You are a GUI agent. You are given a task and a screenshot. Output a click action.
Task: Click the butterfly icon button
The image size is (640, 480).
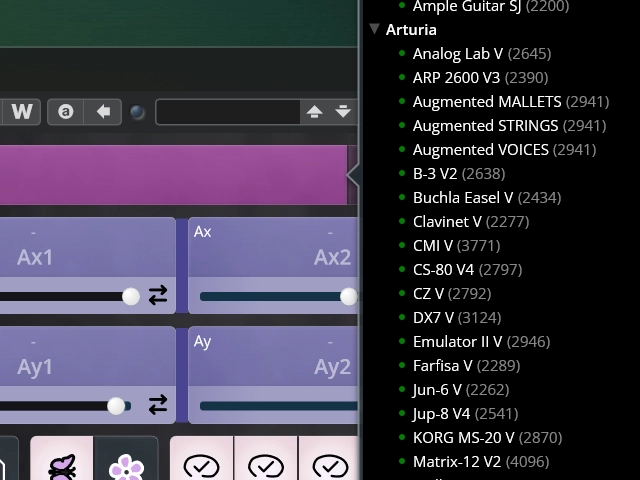point(62,459)
